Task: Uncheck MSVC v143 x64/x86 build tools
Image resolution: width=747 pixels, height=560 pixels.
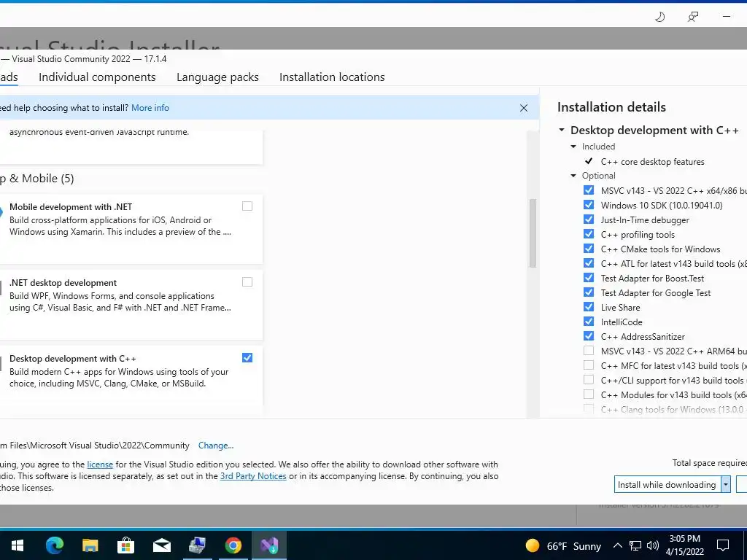Action: pyautogui.click(x=589, y=190)
